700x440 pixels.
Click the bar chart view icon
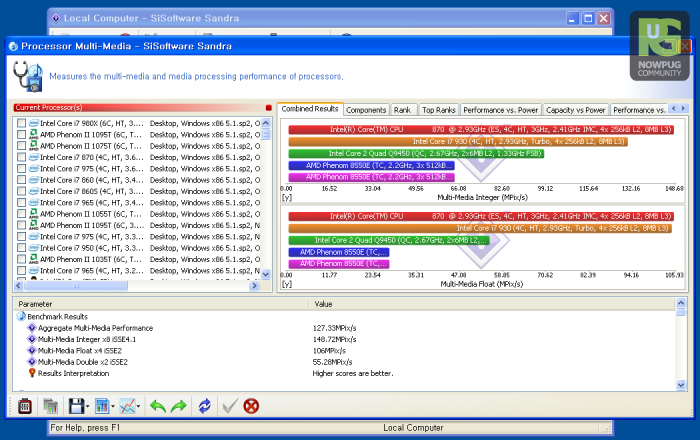tap(102, 406)
